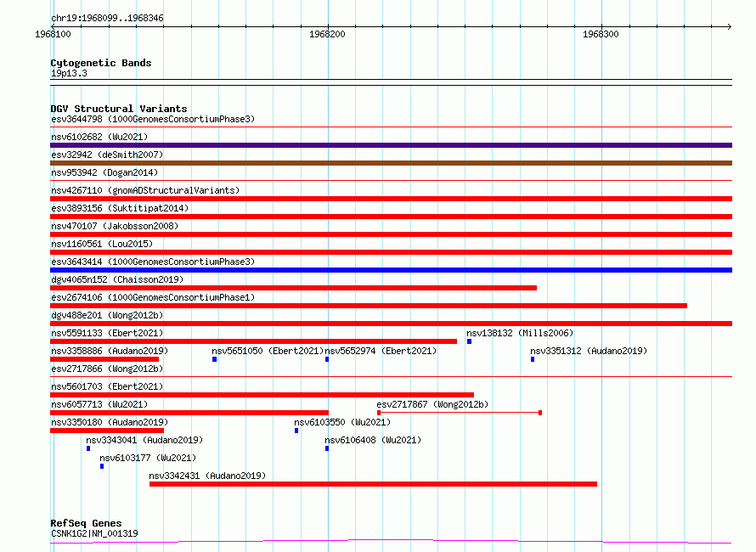This screenshot has width=756, height=552.
Task: Click the blue marker of nsv5652974 (Ebert2021)
Action: [327, 359]
